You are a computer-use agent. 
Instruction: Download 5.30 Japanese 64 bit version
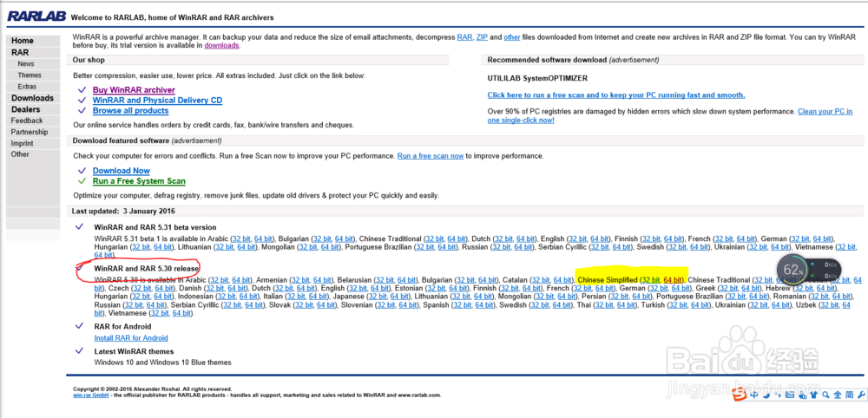[399, 297]
